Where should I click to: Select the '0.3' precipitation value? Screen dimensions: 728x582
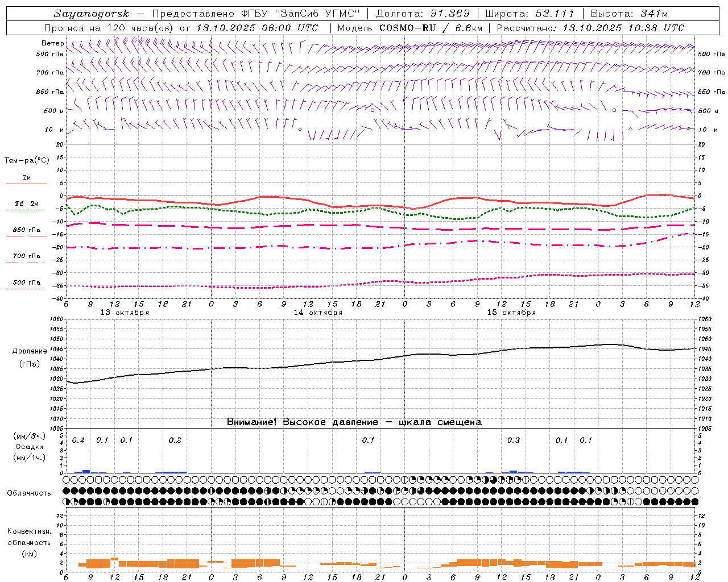[x=514, y=440]
